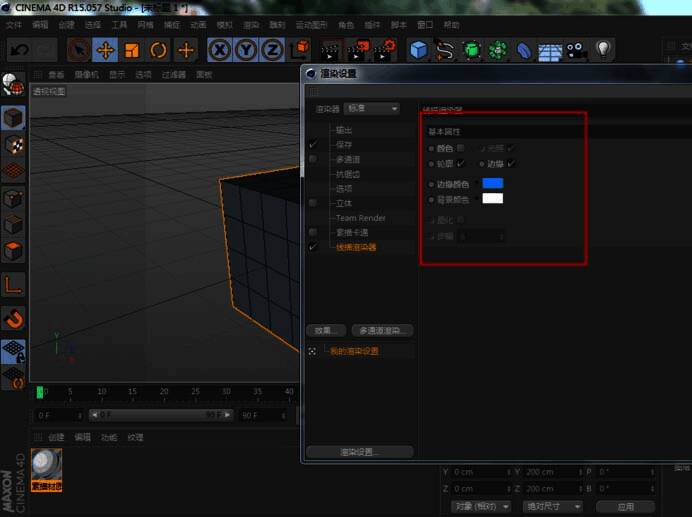The image size is (692, 517).
Task: Open the 绝对尺寸 dropdown
Action: 552,506
